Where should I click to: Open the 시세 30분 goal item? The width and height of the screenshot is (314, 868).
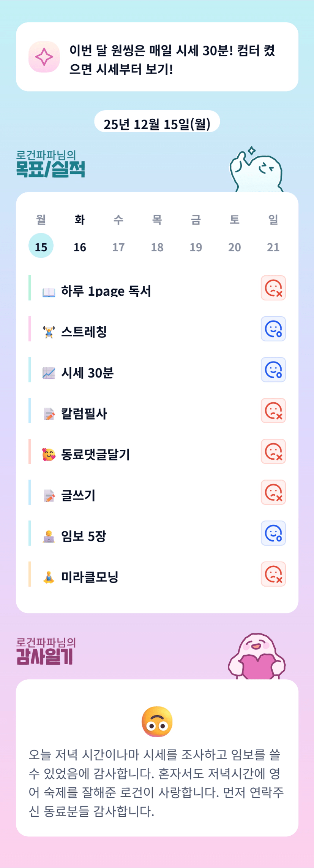tap(87, 373)
